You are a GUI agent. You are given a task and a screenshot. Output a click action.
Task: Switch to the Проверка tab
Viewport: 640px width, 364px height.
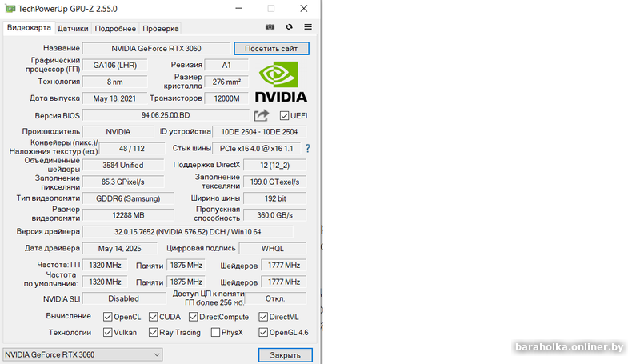point(161,29)
